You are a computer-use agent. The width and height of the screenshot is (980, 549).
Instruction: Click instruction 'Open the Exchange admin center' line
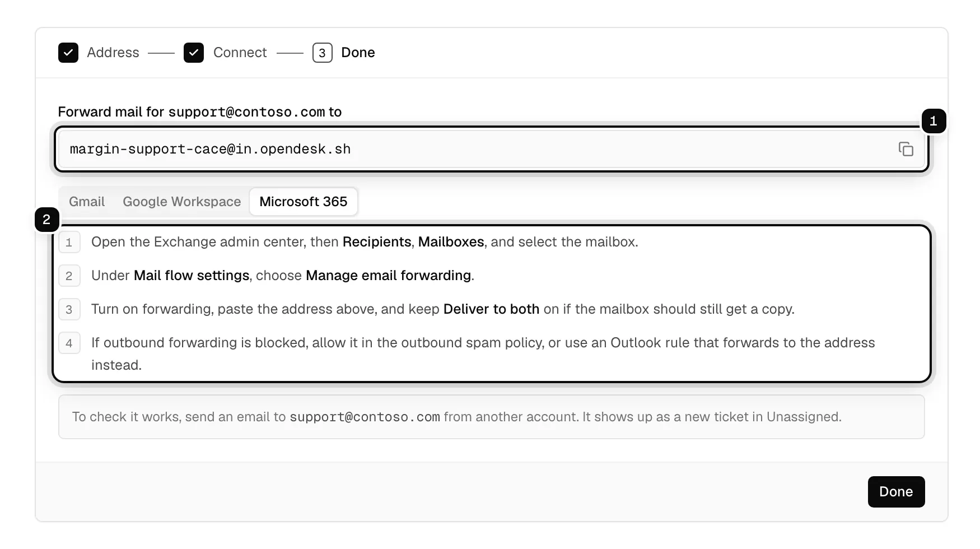pos(365,242)
